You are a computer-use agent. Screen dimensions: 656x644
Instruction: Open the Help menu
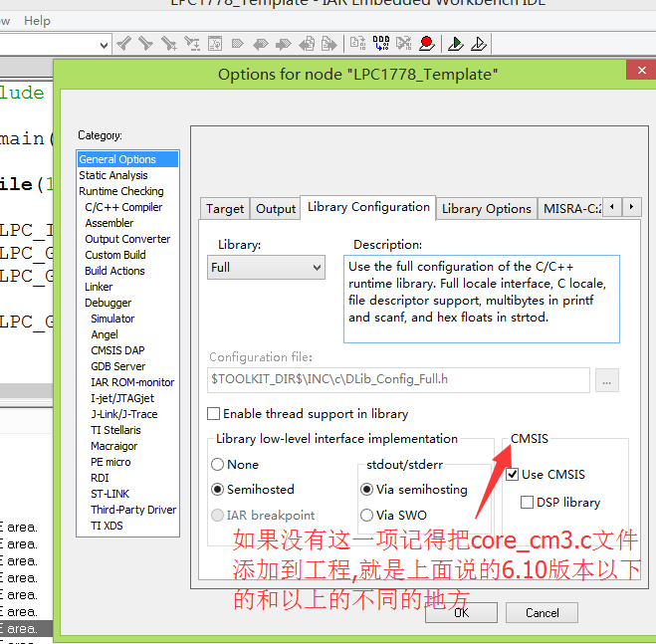37,21
